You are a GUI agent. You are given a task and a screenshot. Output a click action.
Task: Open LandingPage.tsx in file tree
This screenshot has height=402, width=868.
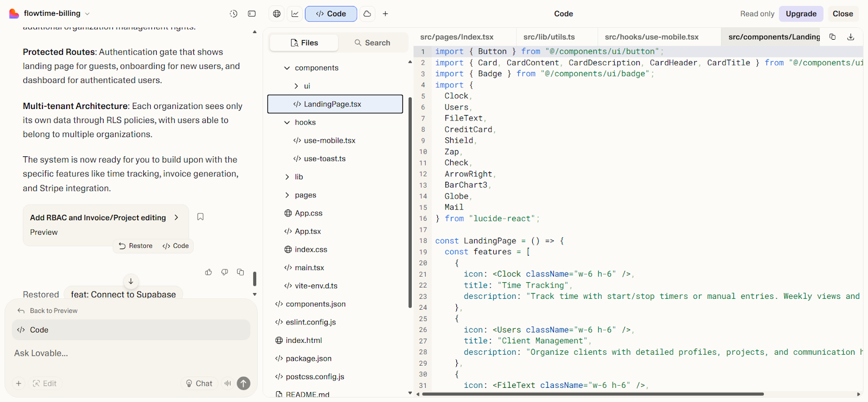click(335, 104)
